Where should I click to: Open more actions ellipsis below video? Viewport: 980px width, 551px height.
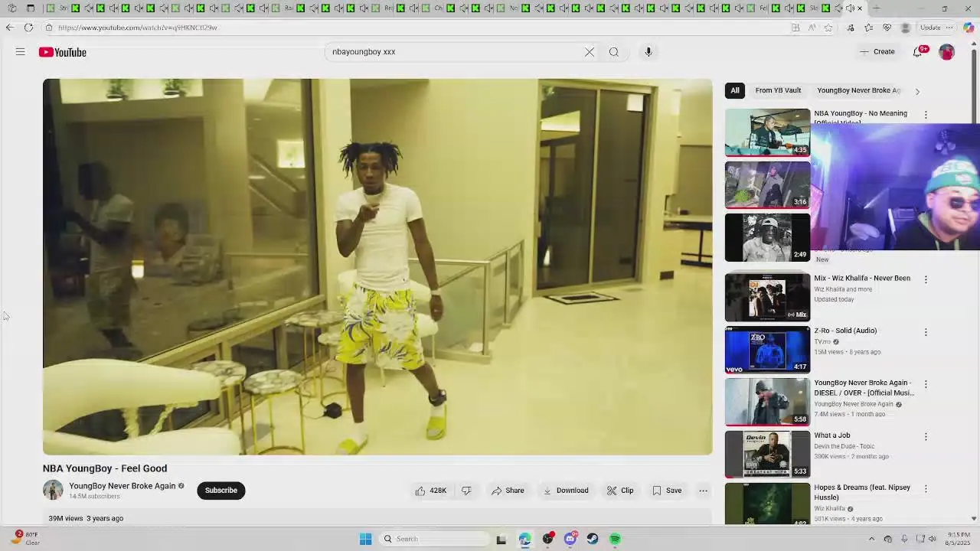(x=703, y=491)
